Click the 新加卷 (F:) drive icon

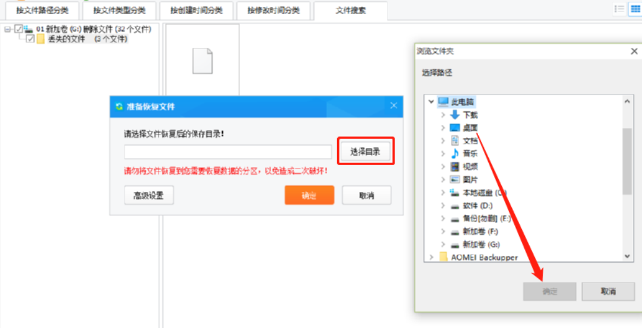pos(454,232)
